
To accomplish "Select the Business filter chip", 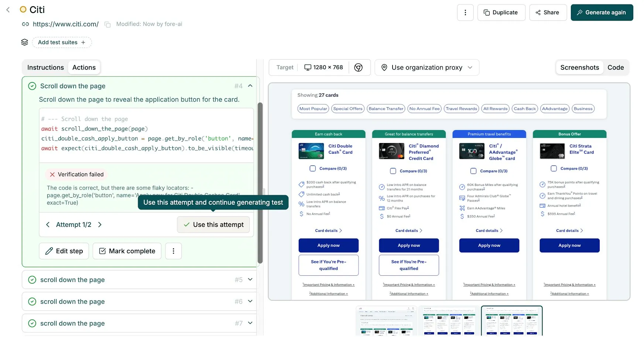I will coord(583,109).
